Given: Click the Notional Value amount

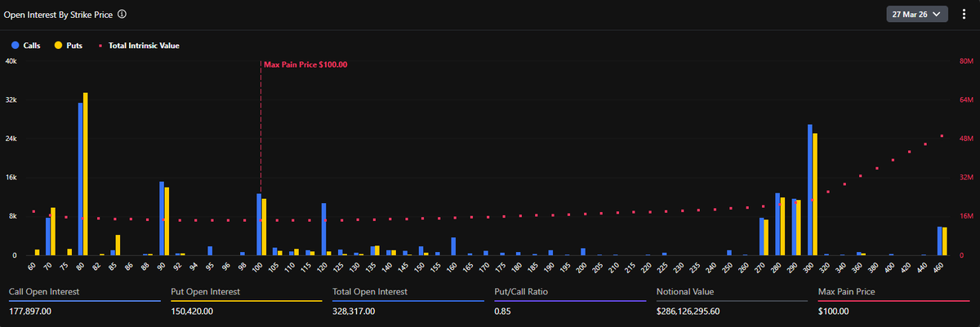Looking at the screenshot, I should tap(699, 311).
